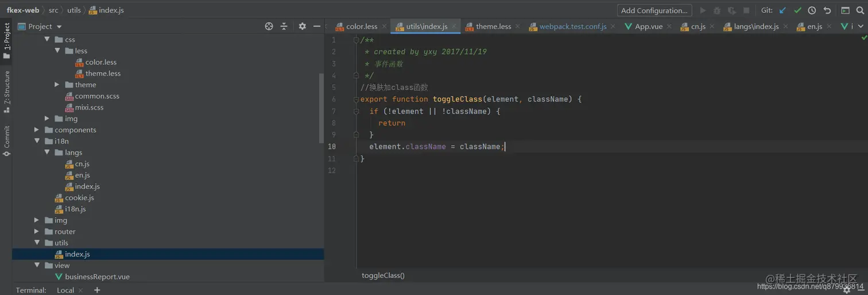The width and height of the screenshot is (868, 295).
Task: Select common.scss file
Action: pos(97,96)
